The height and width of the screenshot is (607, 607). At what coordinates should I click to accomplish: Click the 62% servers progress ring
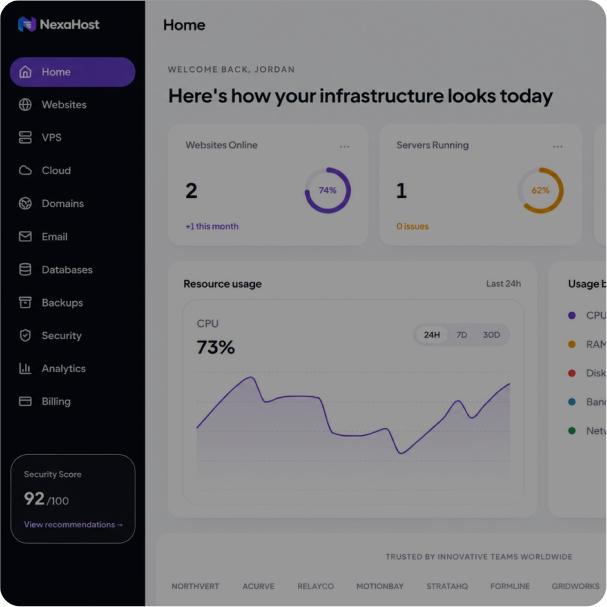tap(540, 190)
